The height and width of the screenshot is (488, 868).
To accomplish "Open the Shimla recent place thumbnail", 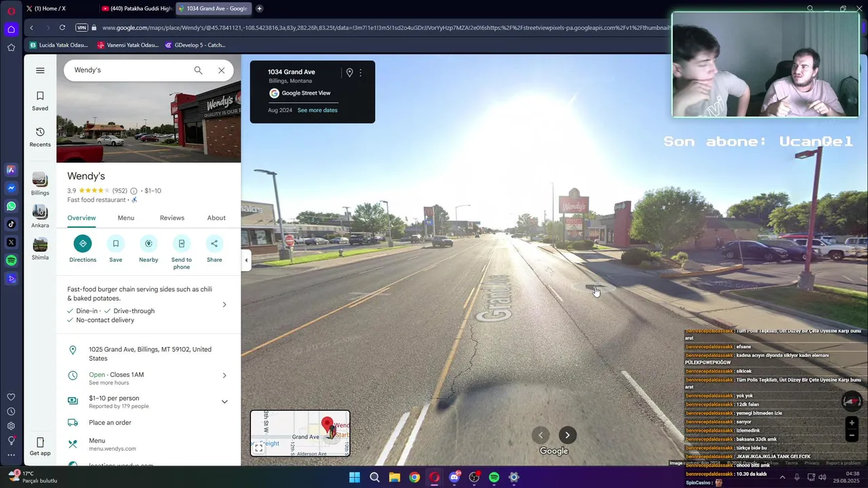I will pyautogui.click(x=40, y=249).
